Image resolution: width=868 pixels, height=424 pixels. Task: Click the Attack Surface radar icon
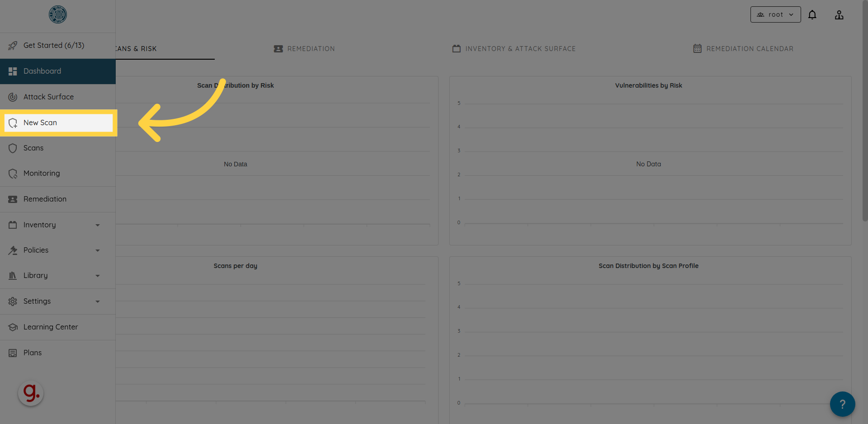click(x=13, y=97)
